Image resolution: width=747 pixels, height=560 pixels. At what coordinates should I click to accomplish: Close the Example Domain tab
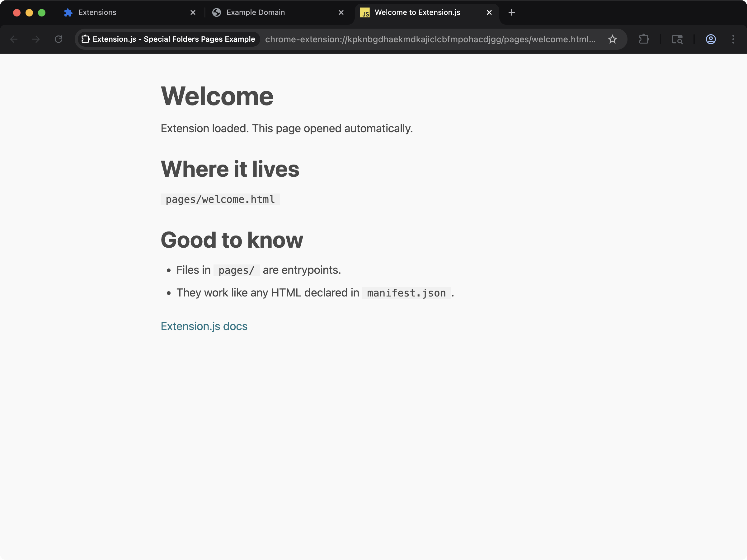pyautogui.click(x=341, y=12)
